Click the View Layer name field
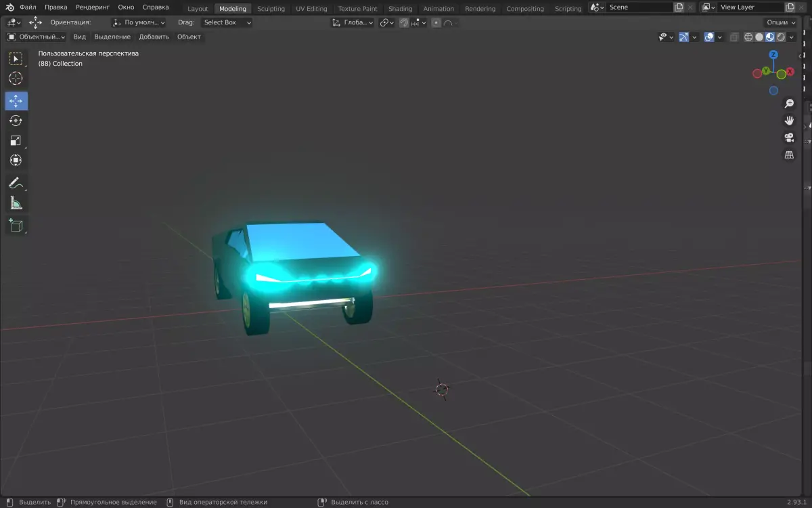The image size is (812, 508). click(x=750, y=7)
